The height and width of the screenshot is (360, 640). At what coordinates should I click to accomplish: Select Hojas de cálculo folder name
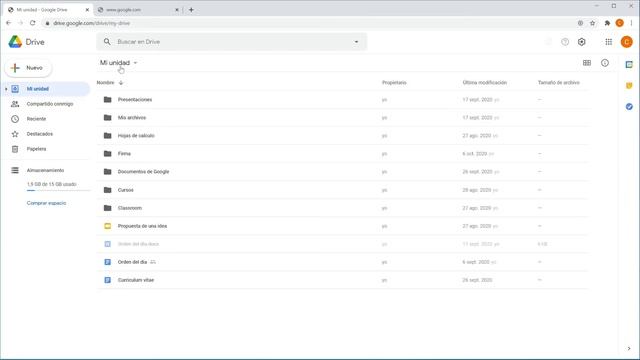point(136,136)
